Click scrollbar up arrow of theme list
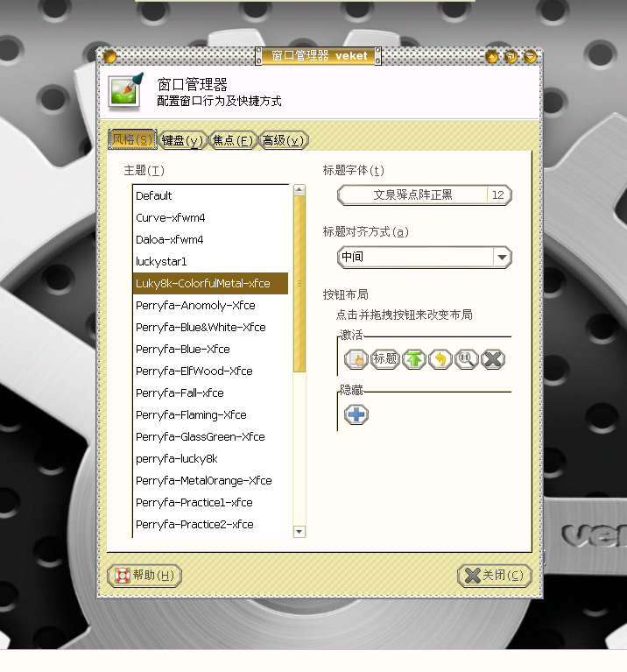Viewport: 627px width, 672px height. 299,190
